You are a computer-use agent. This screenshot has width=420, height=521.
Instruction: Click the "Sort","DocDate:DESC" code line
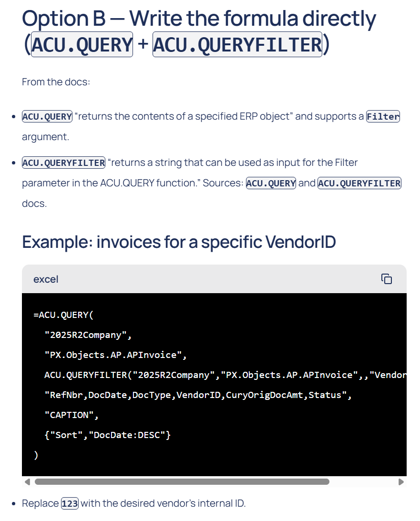coord(107,435)
